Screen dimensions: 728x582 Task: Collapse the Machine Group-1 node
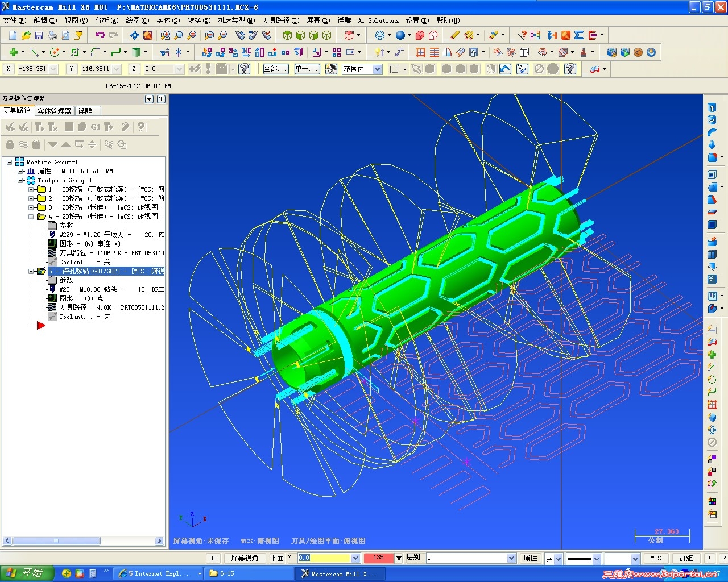pyautogui.click(x=10, y=162)
